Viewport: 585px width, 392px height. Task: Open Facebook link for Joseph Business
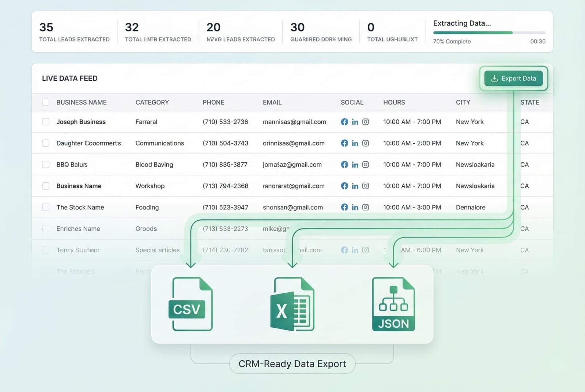pos(344,122)
